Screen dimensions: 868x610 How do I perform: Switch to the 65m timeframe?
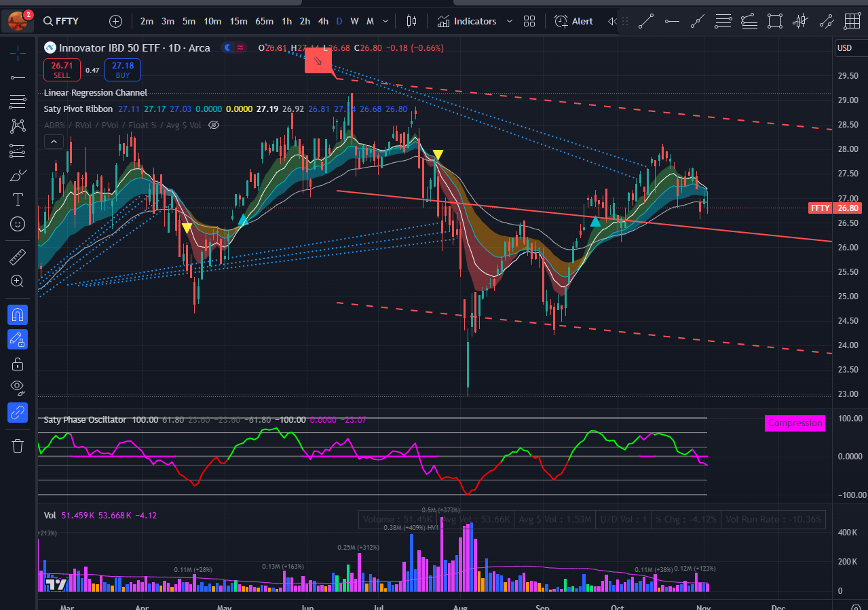pyautogui.click(x=264, y=21)
